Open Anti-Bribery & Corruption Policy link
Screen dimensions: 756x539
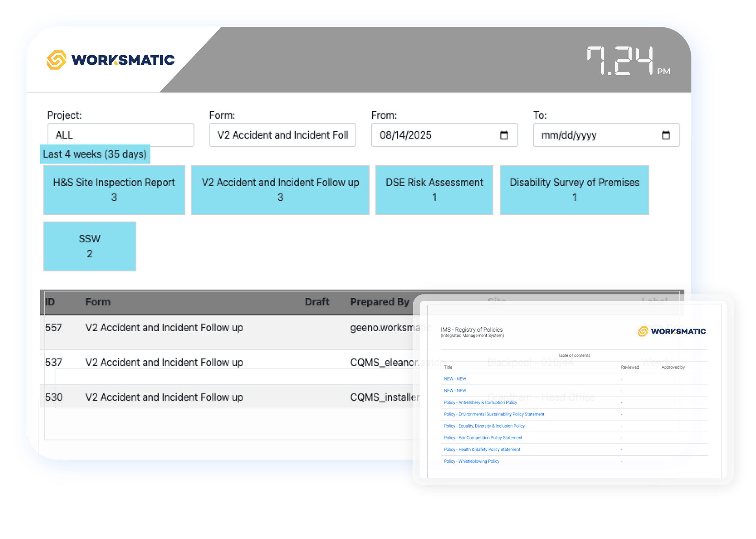click(x=480, y=402)
